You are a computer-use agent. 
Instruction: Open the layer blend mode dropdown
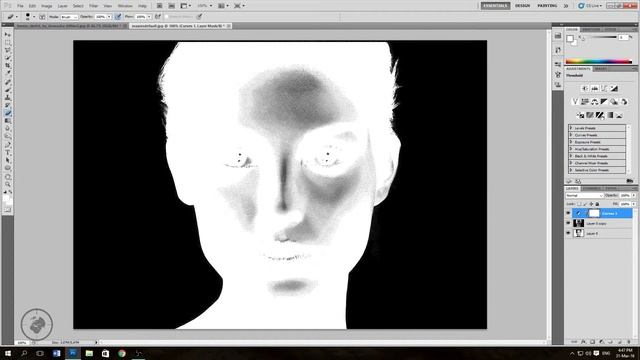(x=584, y=196)
